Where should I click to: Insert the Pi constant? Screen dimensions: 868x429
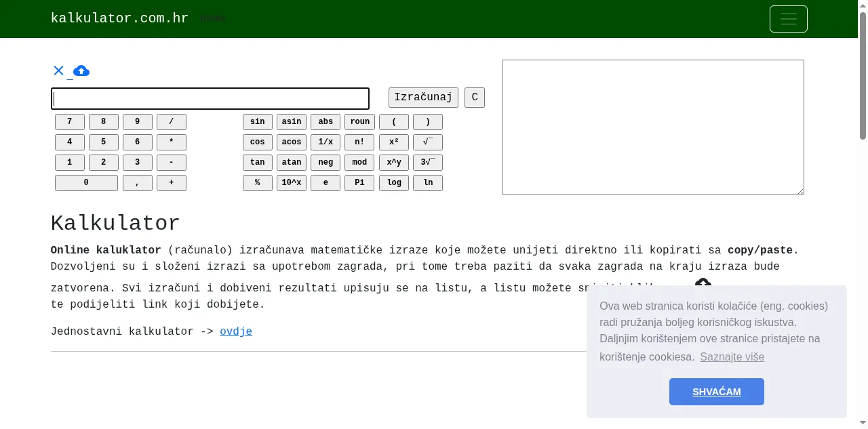(x=359, y=183)
